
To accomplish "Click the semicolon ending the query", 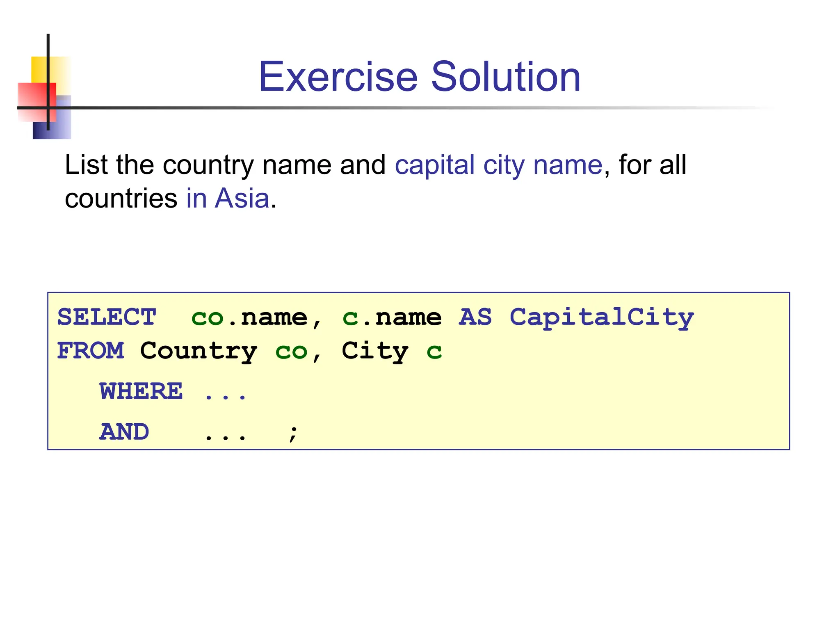I will point(293,433).
